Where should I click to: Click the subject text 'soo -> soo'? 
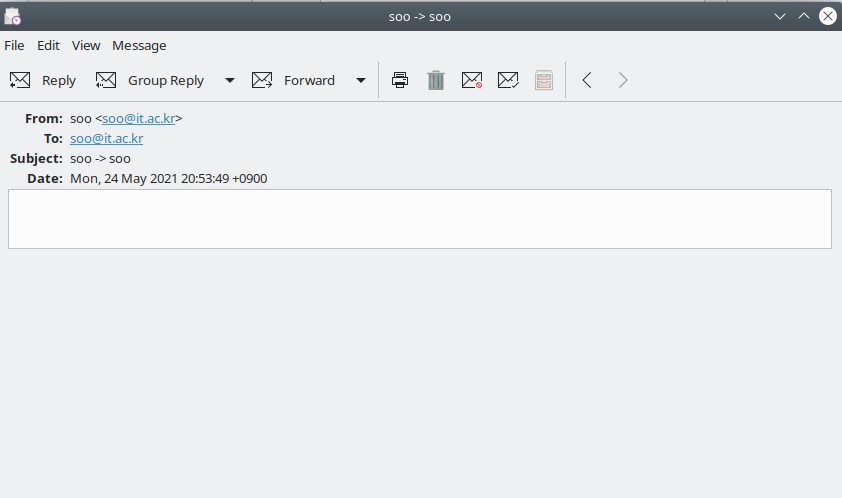(100, 159)
